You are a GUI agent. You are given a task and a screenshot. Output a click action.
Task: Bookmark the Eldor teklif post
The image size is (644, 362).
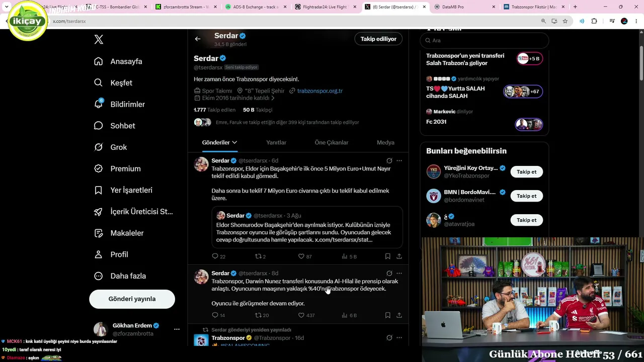(387, 256)
